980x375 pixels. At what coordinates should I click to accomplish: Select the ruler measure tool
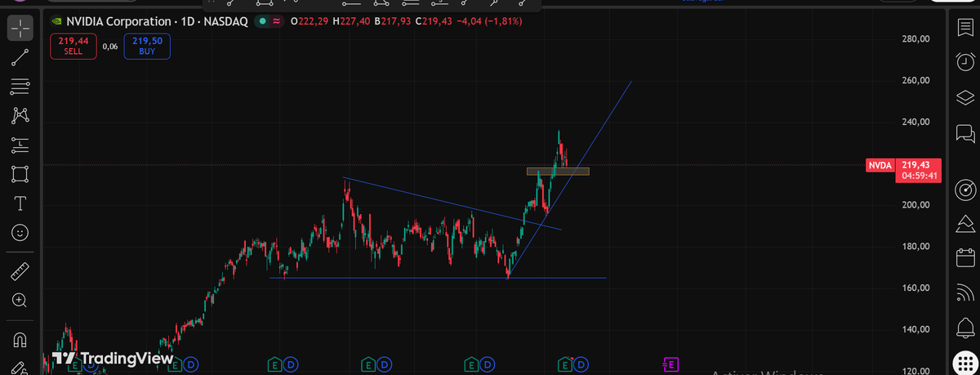coord(20,271)
